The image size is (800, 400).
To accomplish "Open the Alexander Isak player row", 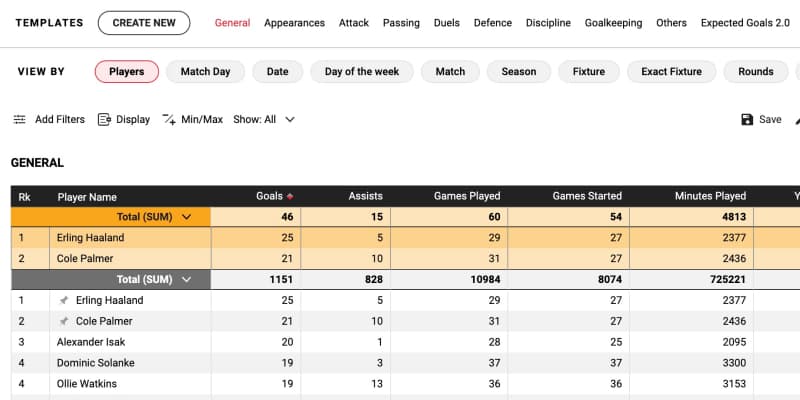I will coord(100,342).
